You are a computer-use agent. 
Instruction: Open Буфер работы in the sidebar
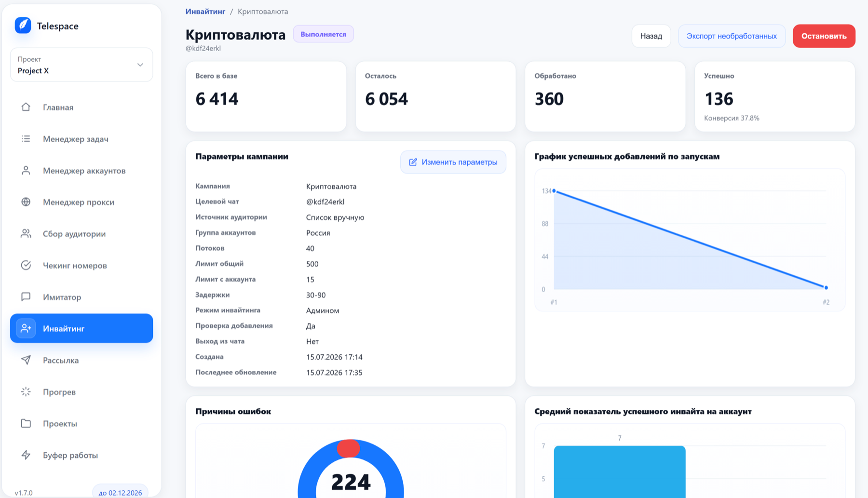pyautogui.click(x=81, y=455)
